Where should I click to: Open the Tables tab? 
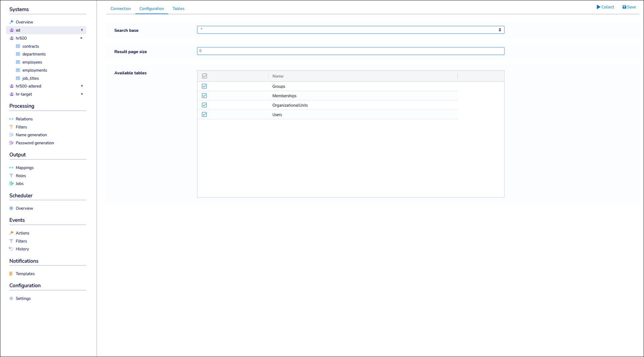tap(178, 9)
